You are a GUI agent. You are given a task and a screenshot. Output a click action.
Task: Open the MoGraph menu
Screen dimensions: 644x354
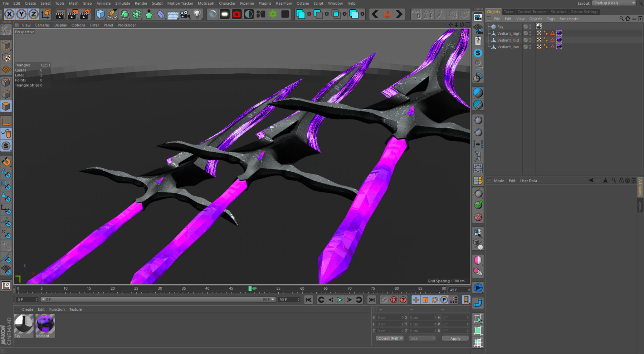point(206,3)
